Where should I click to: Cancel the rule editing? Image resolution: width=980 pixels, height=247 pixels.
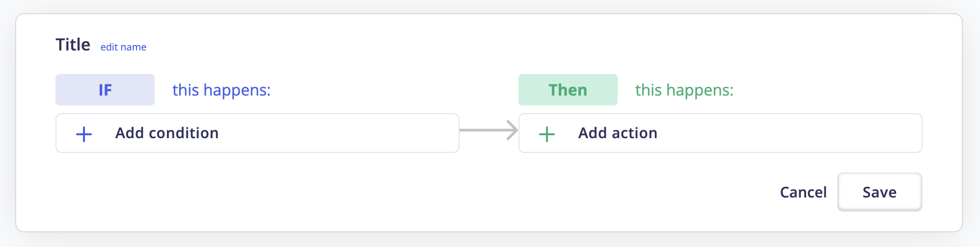(803, 192)
